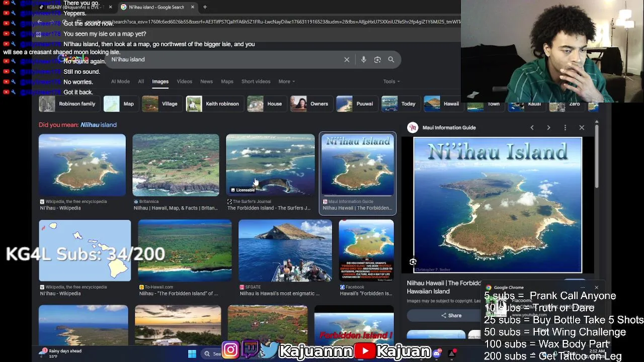Show next image in preview panel
Image resolution: width=644 pixels, height=362 pixels.
pos(548,128)
